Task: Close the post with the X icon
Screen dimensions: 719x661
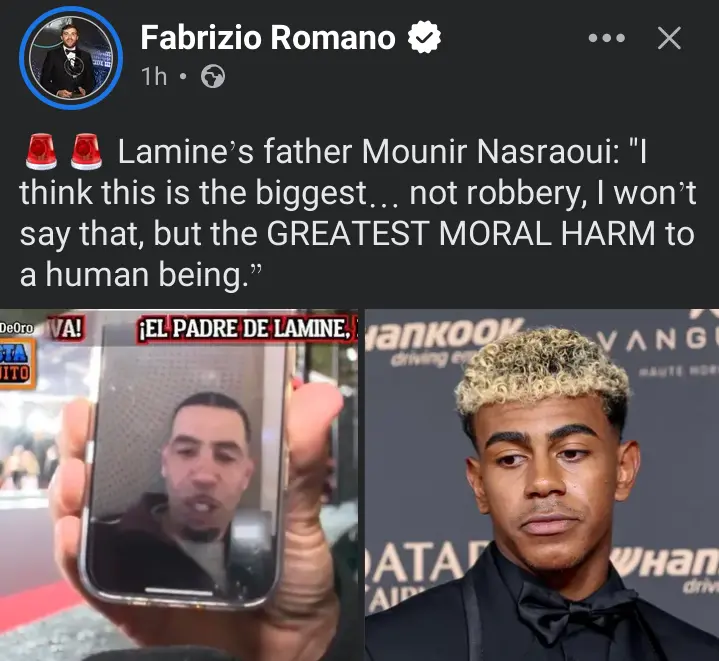Action: [669, 38]
